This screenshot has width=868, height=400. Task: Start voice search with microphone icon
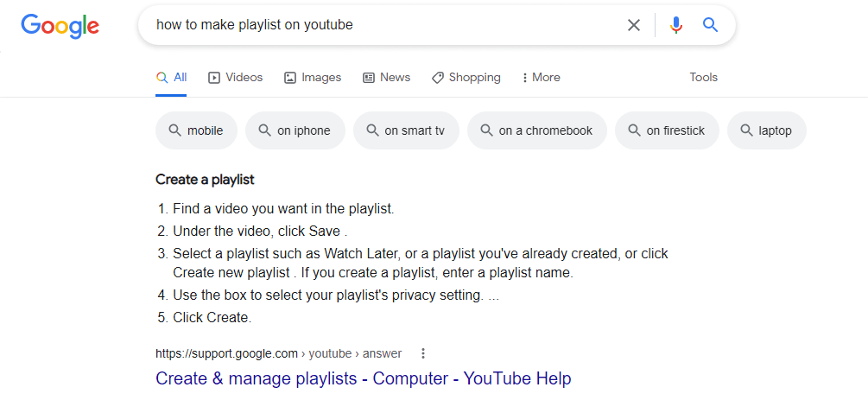pyautogui.click(x=676, y=25)
